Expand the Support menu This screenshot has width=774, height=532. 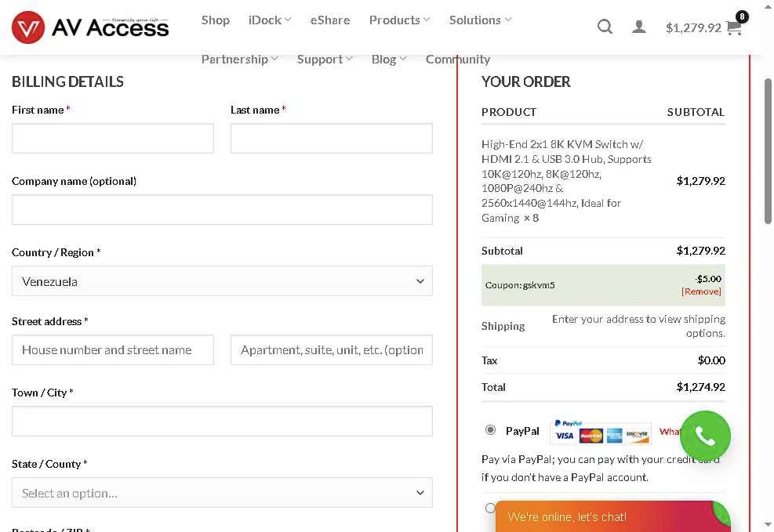click(325, 60)
